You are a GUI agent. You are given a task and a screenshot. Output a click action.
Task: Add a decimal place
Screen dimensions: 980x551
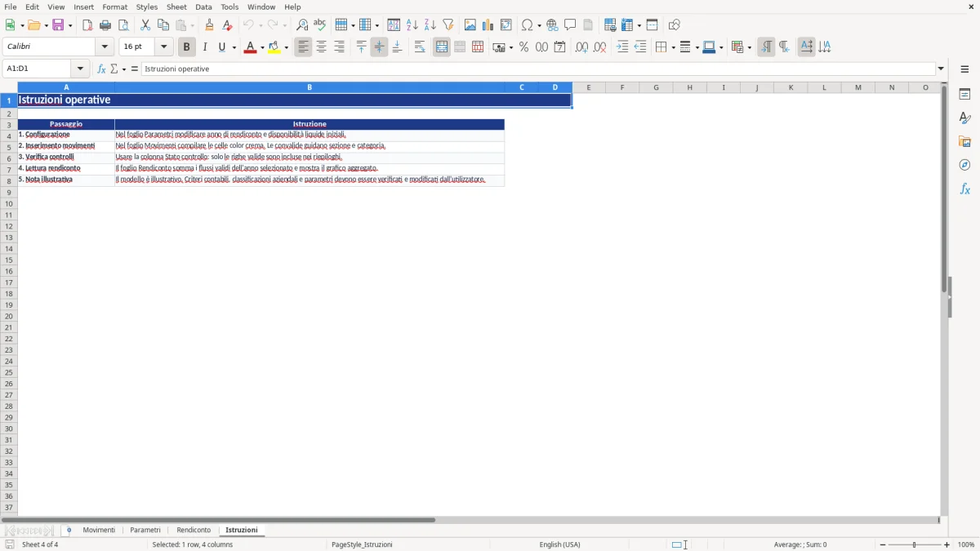pos(581,47)
